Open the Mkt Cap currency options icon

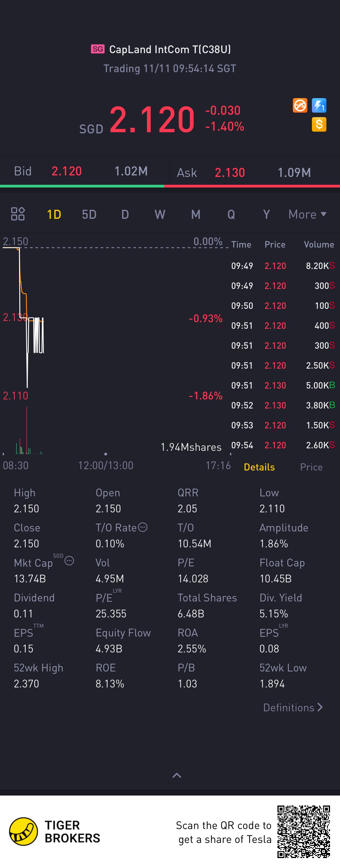pos(69,561)
